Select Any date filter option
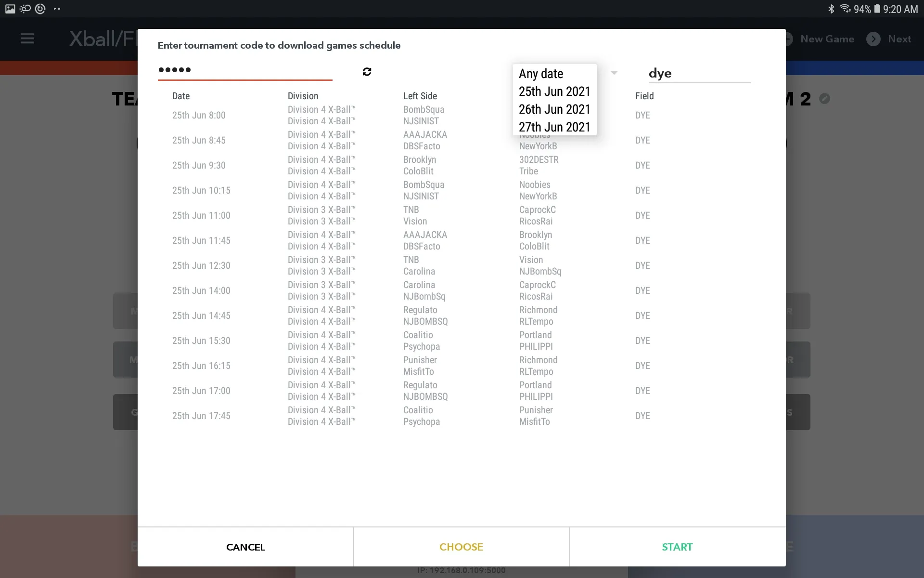This screenshot has height=578, width=924. [x=541, y=73]
